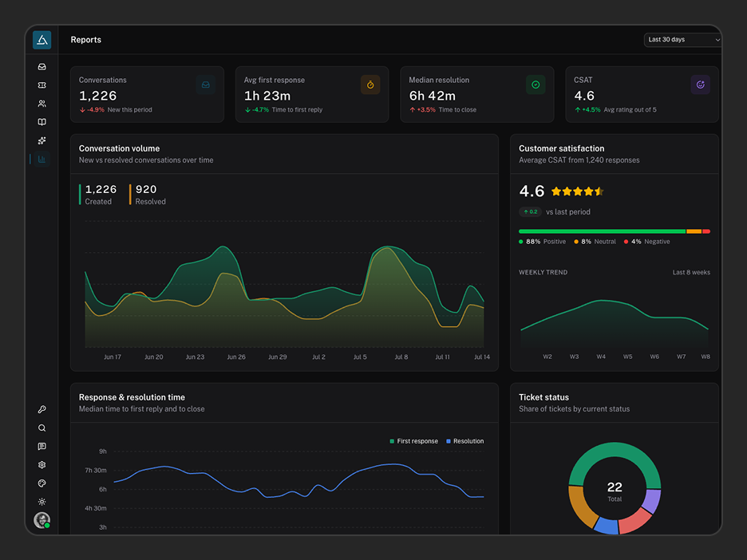Click the green Positive satisfaction bar
Screen dimensions: 747x560
pyautogui.click(x=603, y=231)
